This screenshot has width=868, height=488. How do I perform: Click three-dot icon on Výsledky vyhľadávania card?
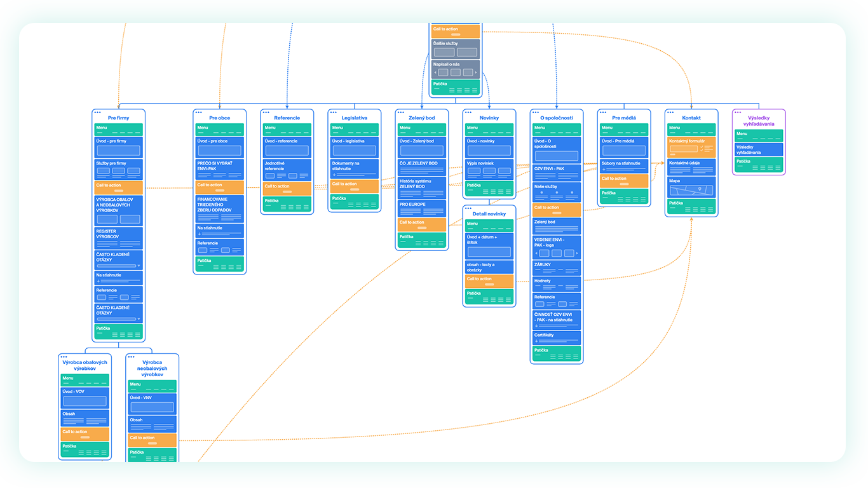tap(738, 112)
